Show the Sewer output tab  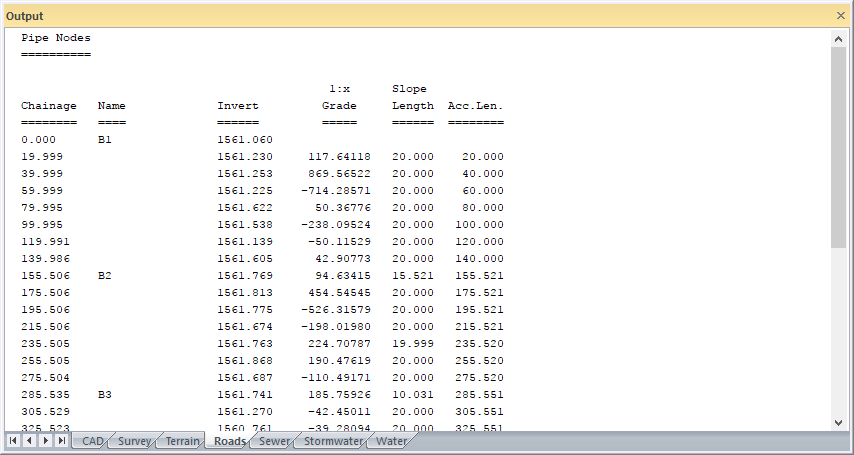274,441
